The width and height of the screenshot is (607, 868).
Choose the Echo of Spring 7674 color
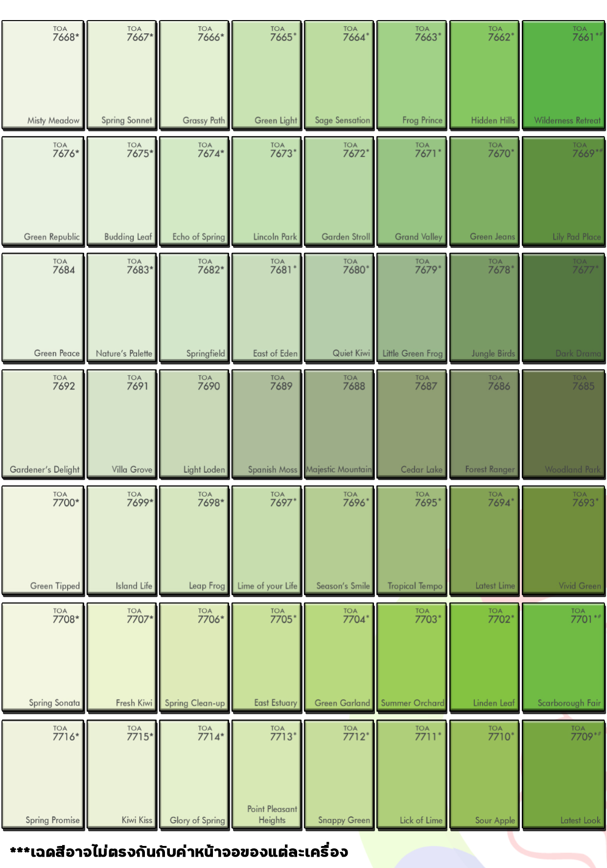(x=194, y=192)
